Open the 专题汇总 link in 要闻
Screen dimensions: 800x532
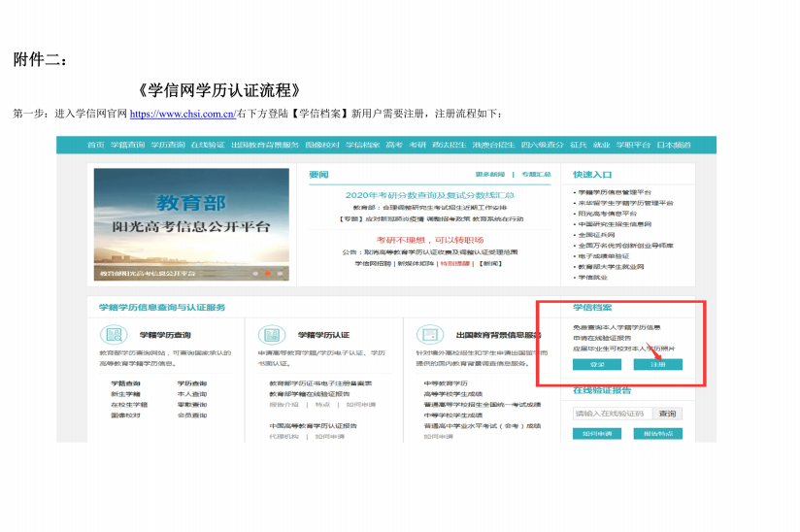click(x=536, y=175)
